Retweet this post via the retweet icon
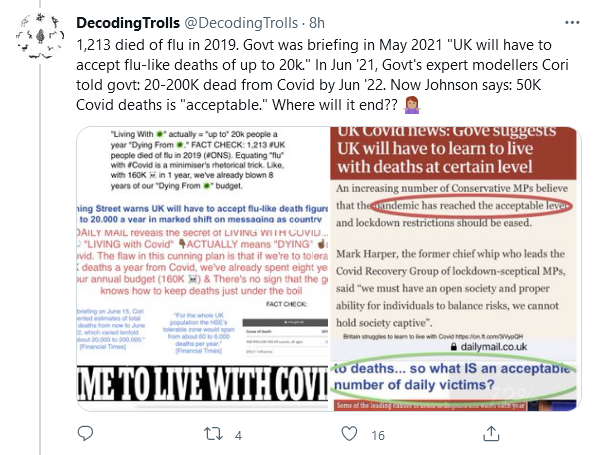Image resolution: width=598 pixels, height=455 pixels. click(213, 434)
